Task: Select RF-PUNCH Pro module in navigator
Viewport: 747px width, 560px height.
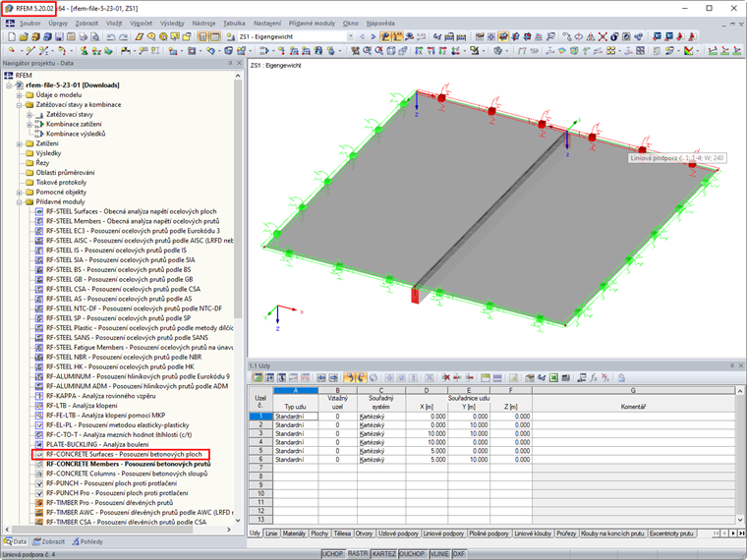Action: (117, 493)
